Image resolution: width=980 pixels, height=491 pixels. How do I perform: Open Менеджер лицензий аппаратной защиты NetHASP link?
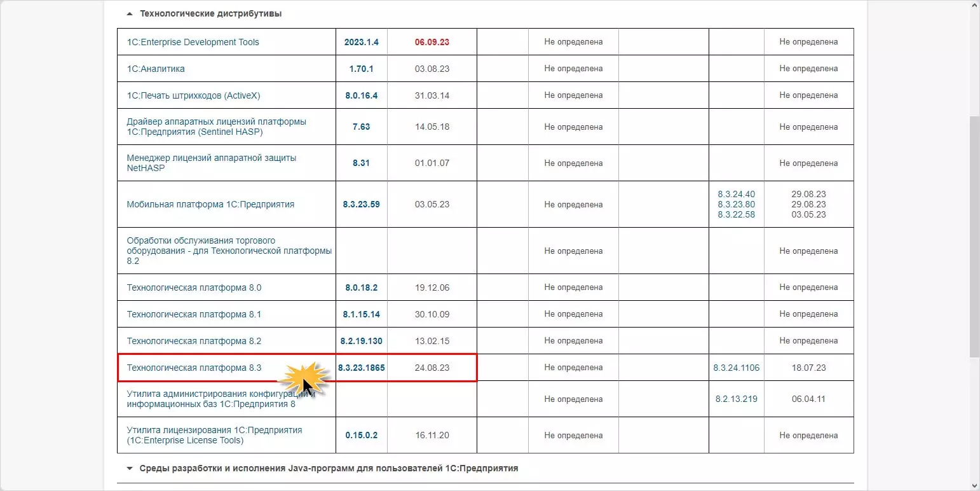click(x=212, y=163)
